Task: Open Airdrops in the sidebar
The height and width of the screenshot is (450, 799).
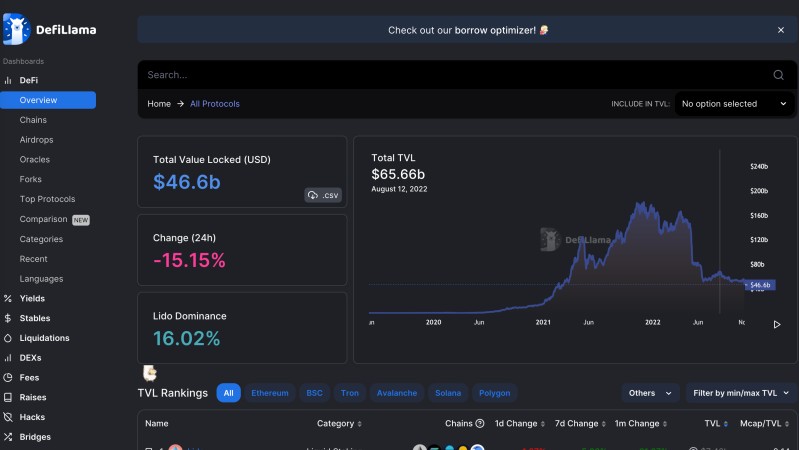Action: (36, 140)
